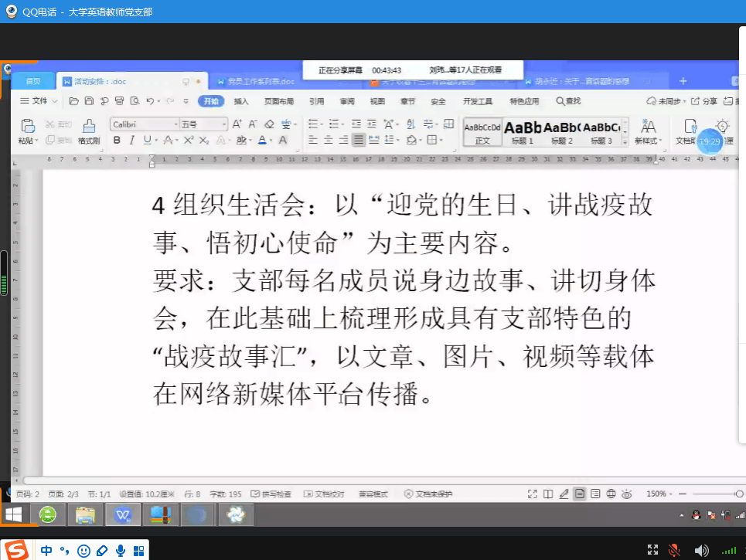The height and width of the screenshot is (560, 746).
Task: Switch to fullscreen view in status bar
Action: point(533,494)
